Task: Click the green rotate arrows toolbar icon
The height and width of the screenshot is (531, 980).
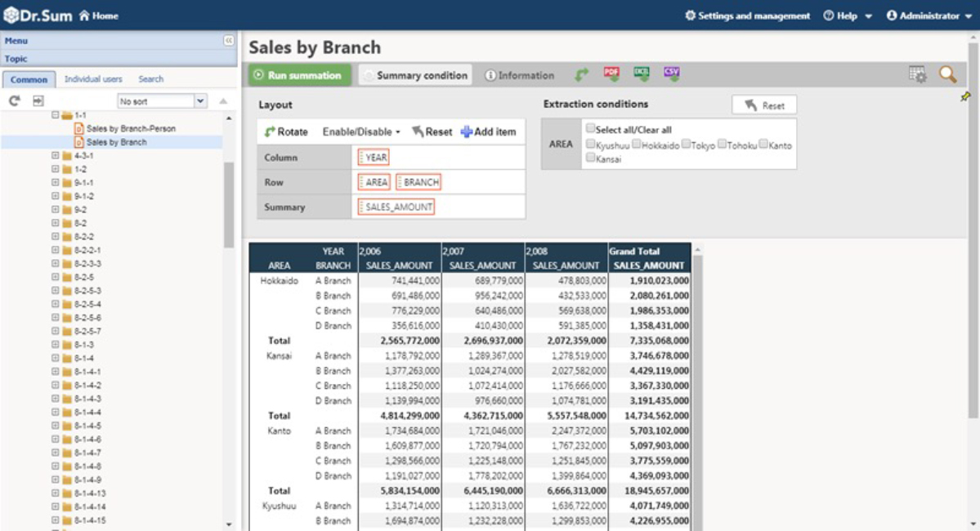Action: click(581, 75)
